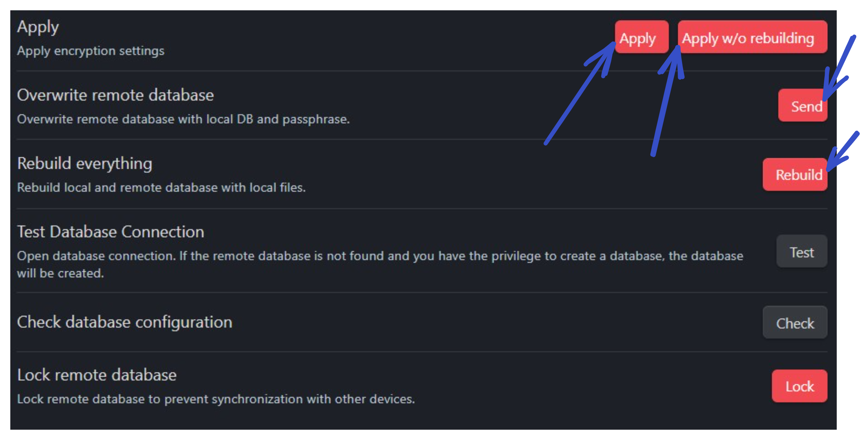Click Rebuild to rebuild everything
Screen dimensions: 868x440
(795, 174)
